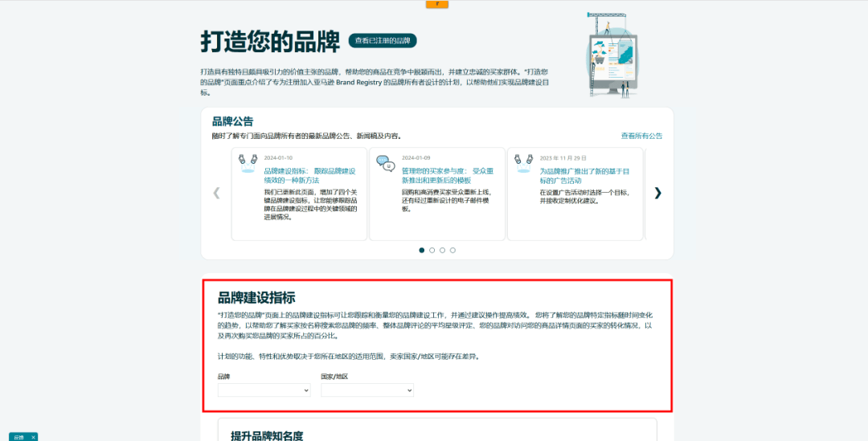Switch to the second carousel page dot

pyautogui.click(x=432, y=251)
